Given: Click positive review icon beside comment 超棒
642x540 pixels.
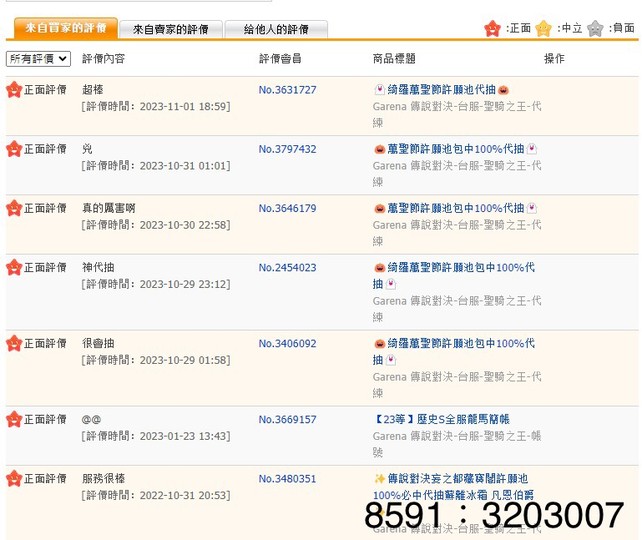Looking at the screenshot, I should click(14, 90).
